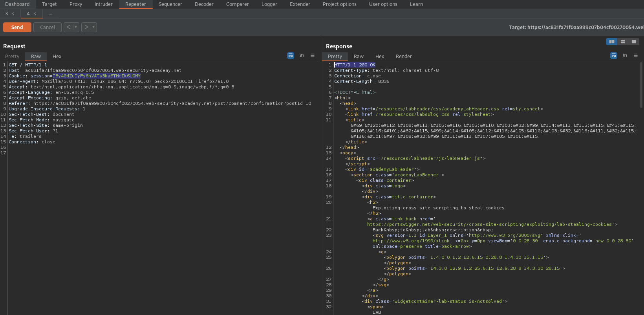Toggle word wrap icon in Request panel
This screenshot has width=644, height=315.
(291, 56)
